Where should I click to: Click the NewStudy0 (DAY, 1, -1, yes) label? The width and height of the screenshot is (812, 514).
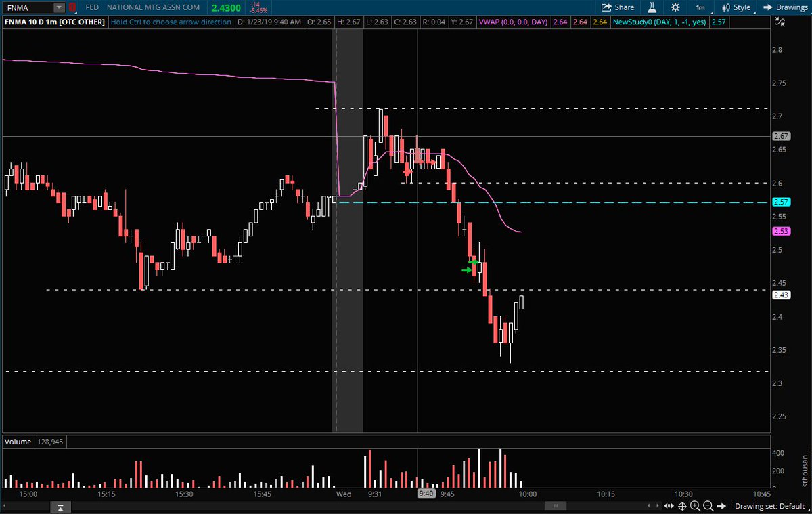pos(660,22)
